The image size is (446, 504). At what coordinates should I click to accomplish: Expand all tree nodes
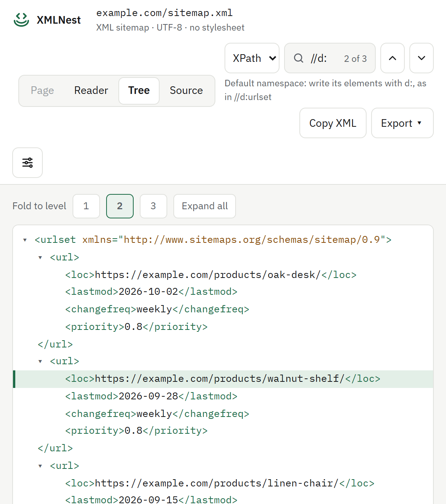[205, 206]
